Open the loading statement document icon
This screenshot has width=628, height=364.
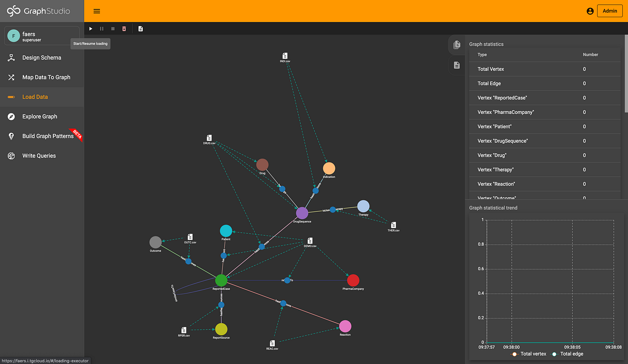click(140, 29)
